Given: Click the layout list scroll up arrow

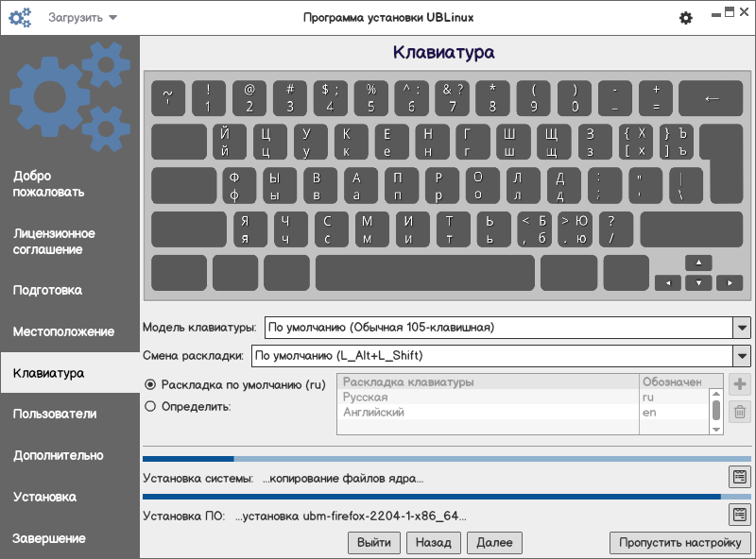Looking at the screenshot, I should 716,394.
